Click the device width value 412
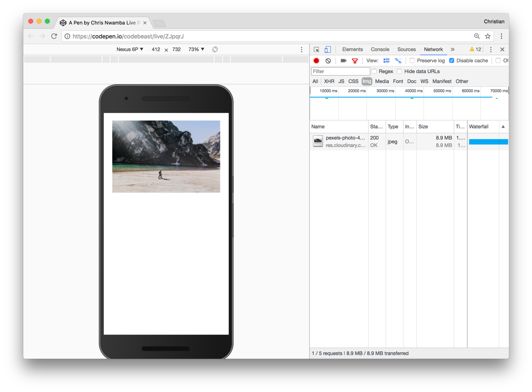The width and height of the screenshot is (532, 392). pyautogui.click(x=156, y=49)
